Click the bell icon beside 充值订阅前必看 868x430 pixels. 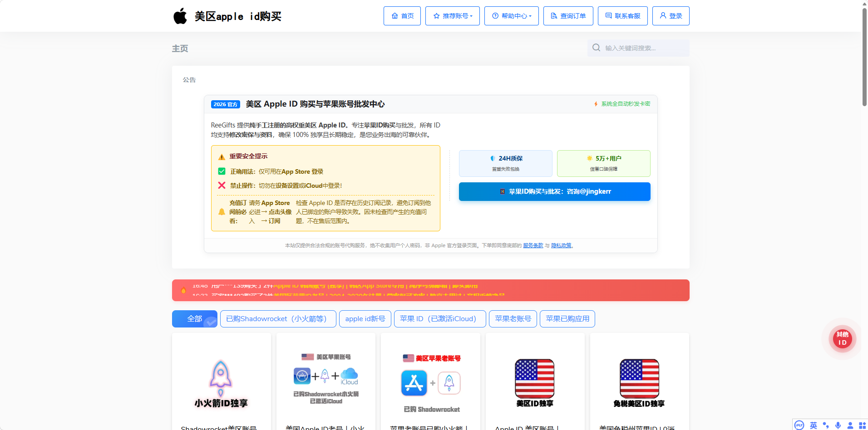tap(222, 212)
